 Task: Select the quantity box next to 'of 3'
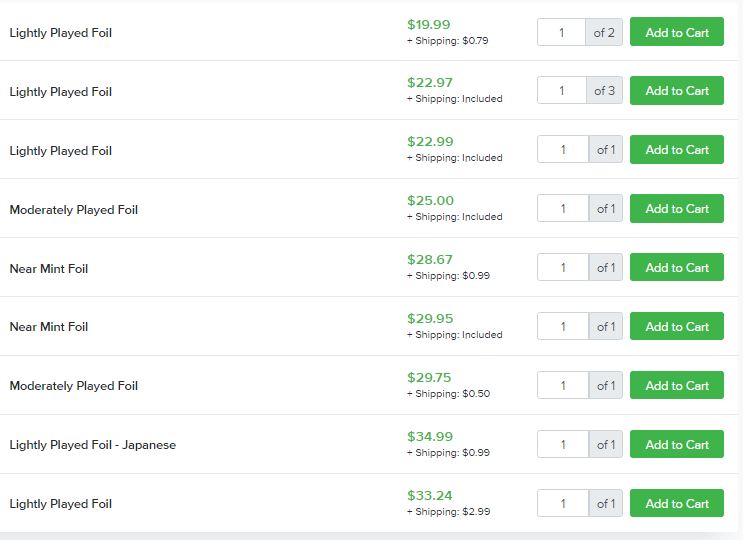click(x=562, y=90)
